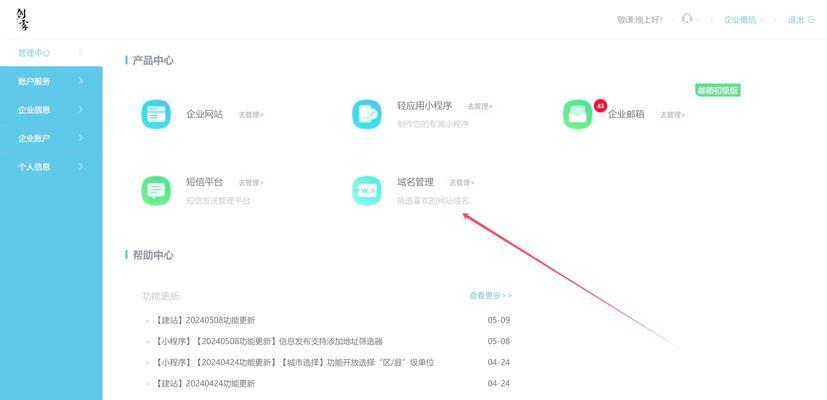Image resolution: width=827 pixels, height=400 pixels.
Task: Select 账户服务 in the sidebar
Action: click(x=34, y=81)
